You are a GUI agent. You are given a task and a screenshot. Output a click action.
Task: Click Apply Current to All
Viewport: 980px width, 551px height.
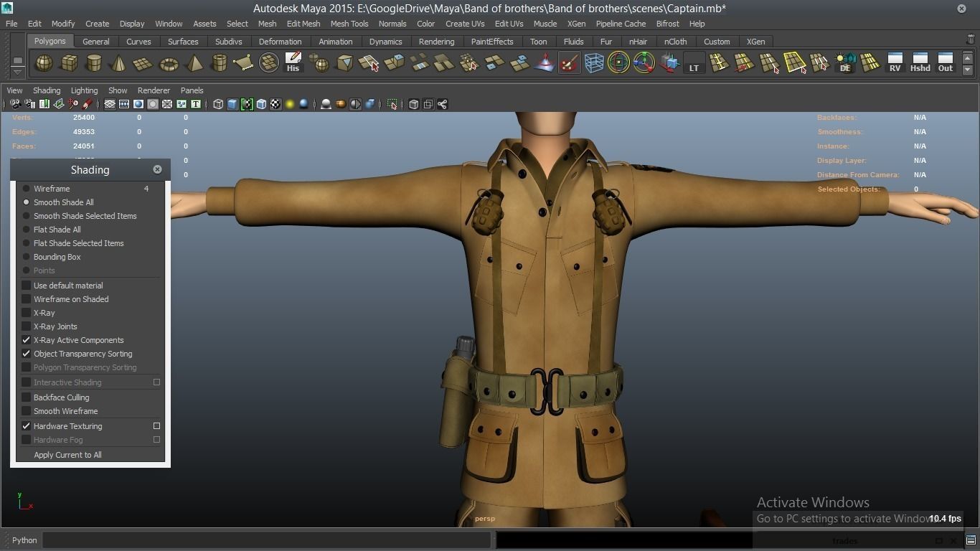[67, 455]
